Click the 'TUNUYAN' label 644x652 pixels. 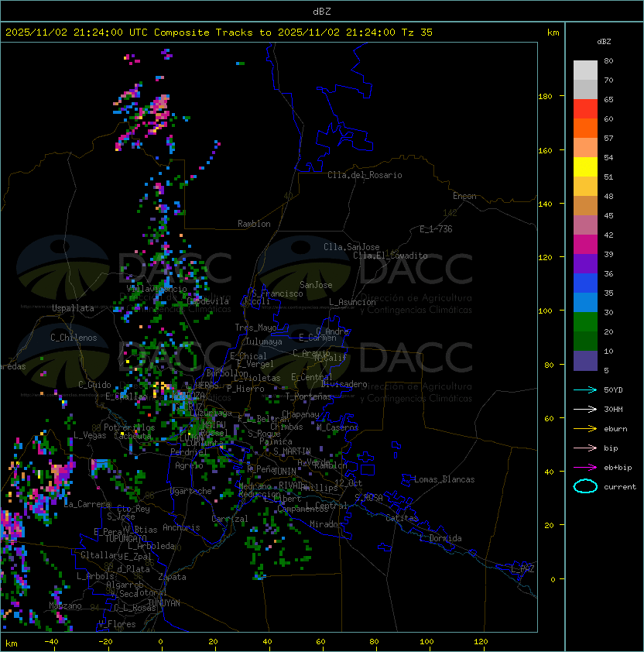pos(164,603)
